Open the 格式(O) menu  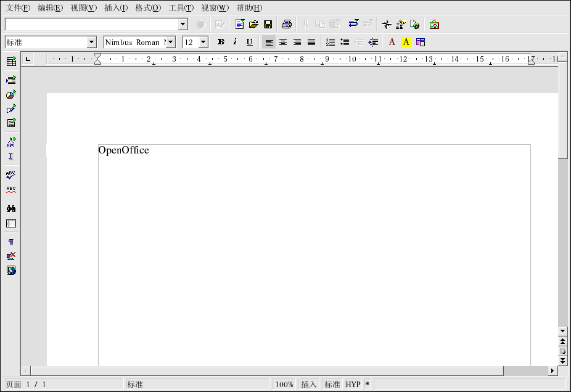[148, 8]
